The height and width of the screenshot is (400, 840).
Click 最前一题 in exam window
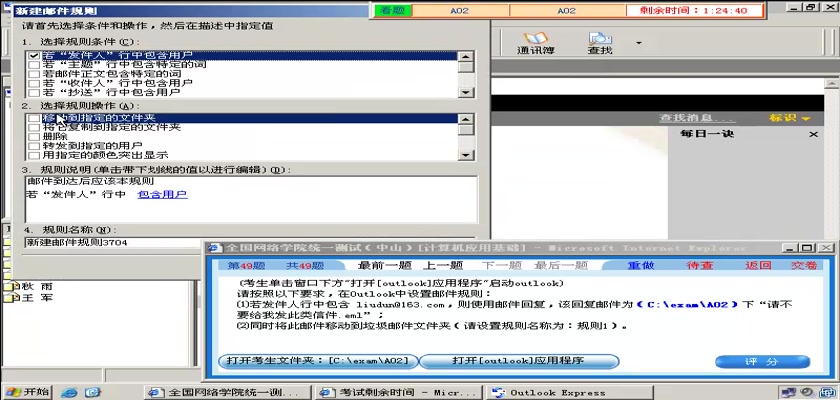pos(384,265)
